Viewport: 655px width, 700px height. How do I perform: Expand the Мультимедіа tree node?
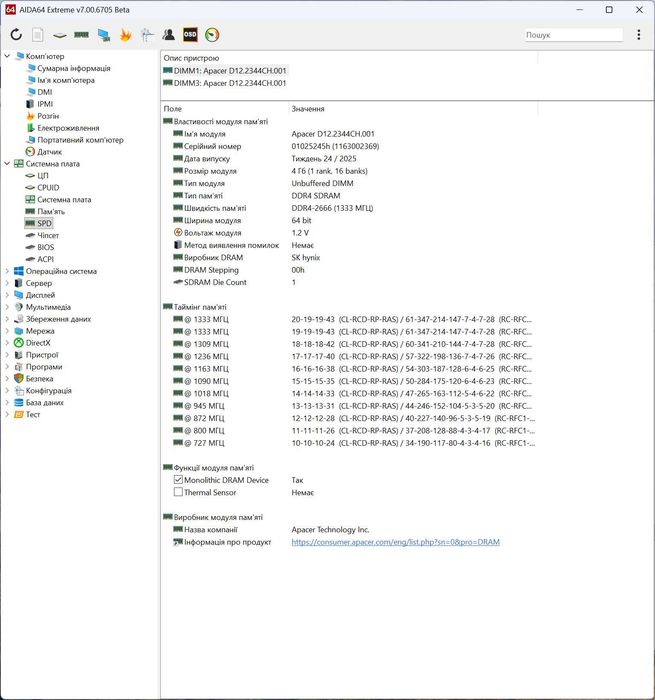click(x=7, y=307)
